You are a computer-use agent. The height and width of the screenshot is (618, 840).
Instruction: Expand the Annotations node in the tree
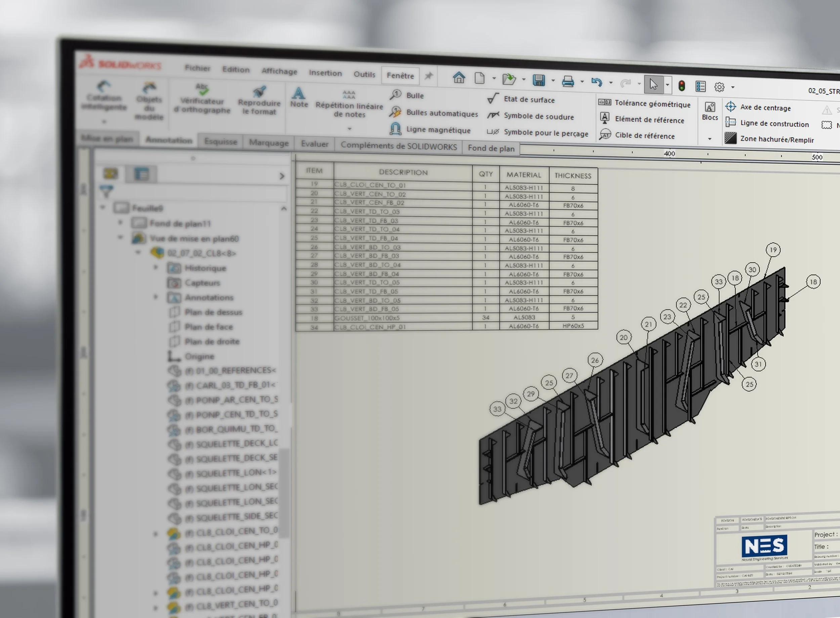click(x=156, y=297)
